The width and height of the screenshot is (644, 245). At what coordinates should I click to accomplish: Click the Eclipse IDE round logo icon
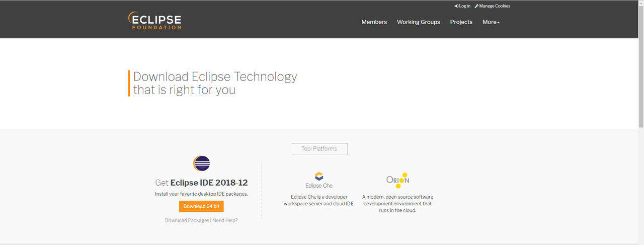201,164
